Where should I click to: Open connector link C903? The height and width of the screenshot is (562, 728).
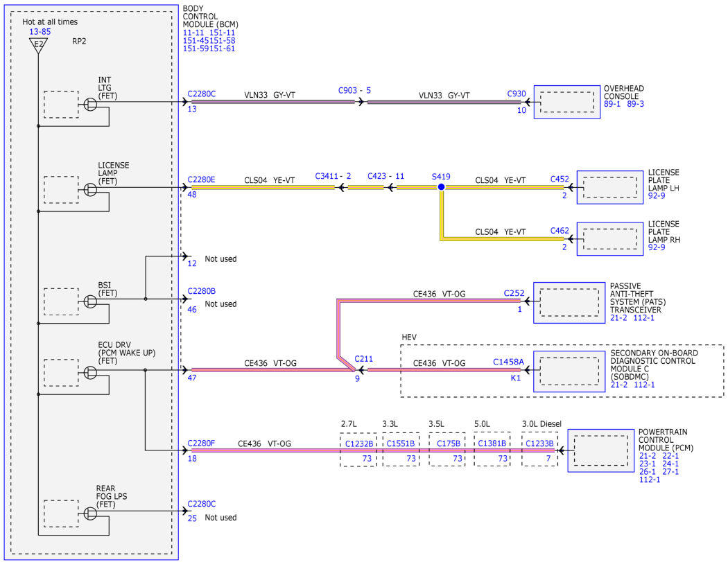[x=348, y=90]
